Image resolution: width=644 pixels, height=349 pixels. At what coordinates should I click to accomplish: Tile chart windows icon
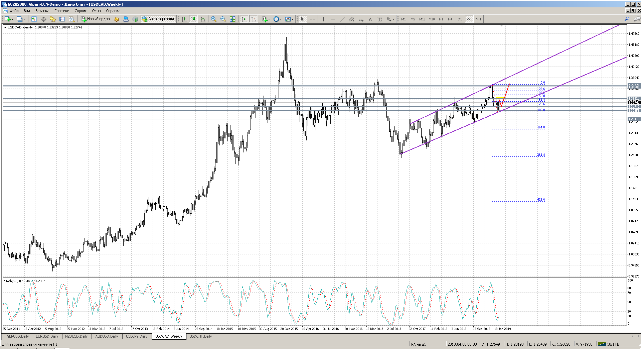[x=232, y=19]
